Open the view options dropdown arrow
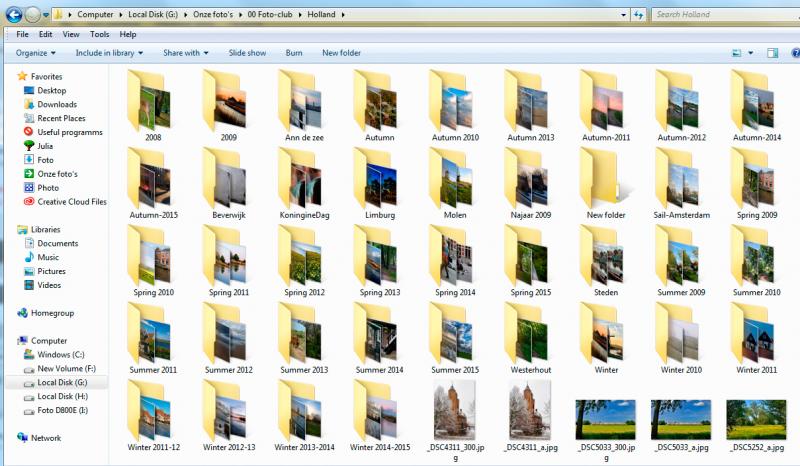Screen dimensions: 800x466 751,53
